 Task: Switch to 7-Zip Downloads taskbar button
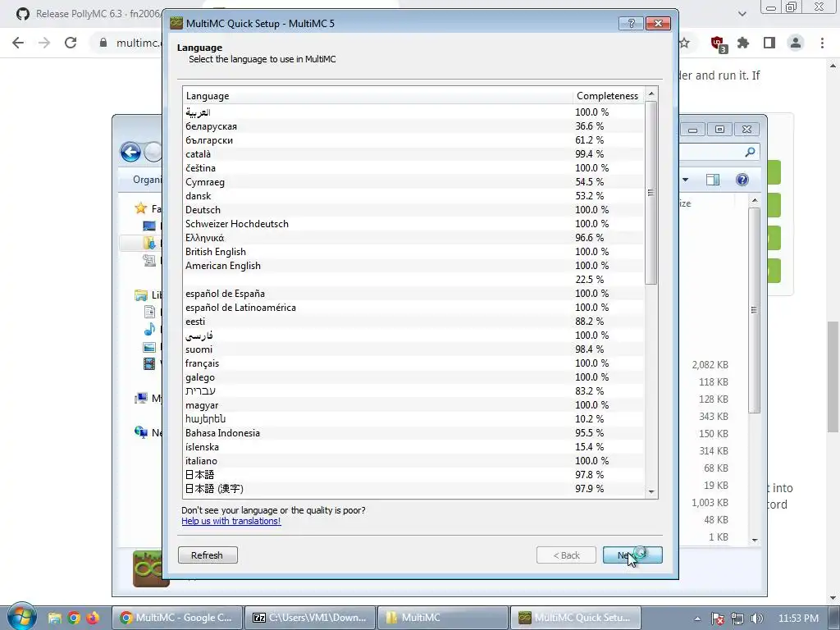(x=311, y=618)
